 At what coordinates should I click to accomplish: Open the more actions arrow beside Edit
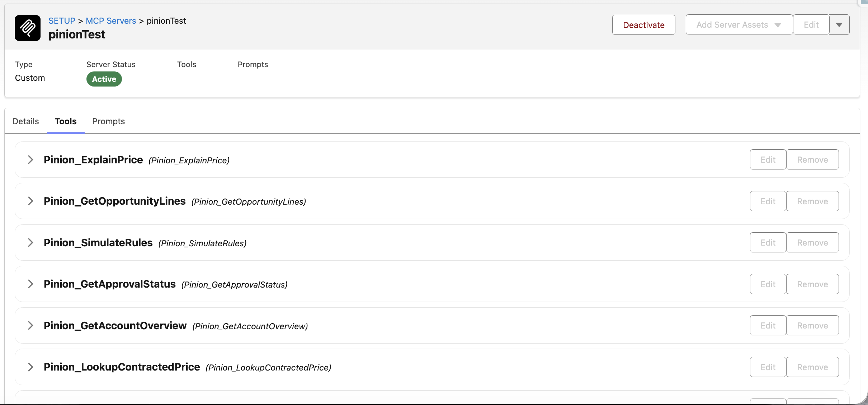pos(839,25)
